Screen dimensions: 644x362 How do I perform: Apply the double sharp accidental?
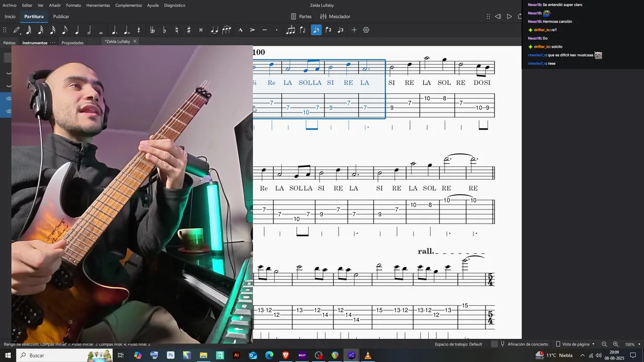201,30
